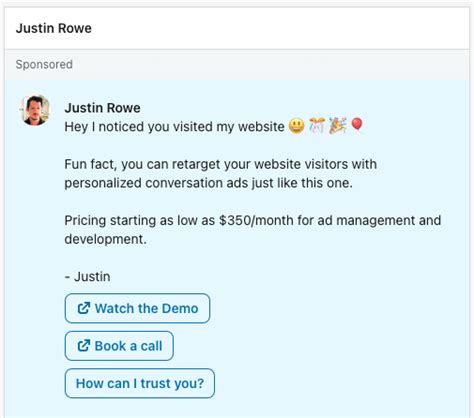The height and width of the screenshot is (418, 474).
Task: Click the - Justin signature
Action: 87,277
